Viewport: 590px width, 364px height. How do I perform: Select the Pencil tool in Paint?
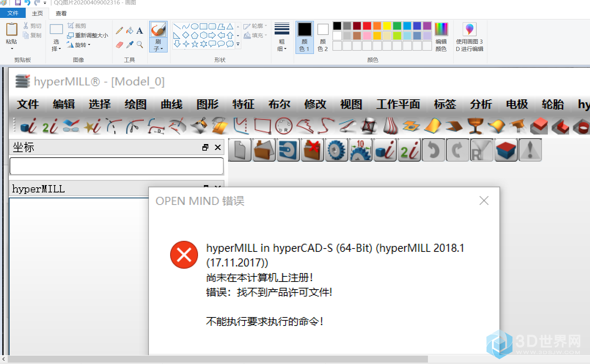tap(120, 31)
